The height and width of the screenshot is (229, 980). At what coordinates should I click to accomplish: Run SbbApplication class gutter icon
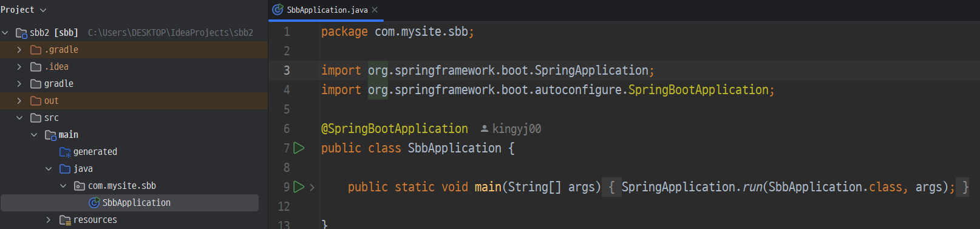299,148
